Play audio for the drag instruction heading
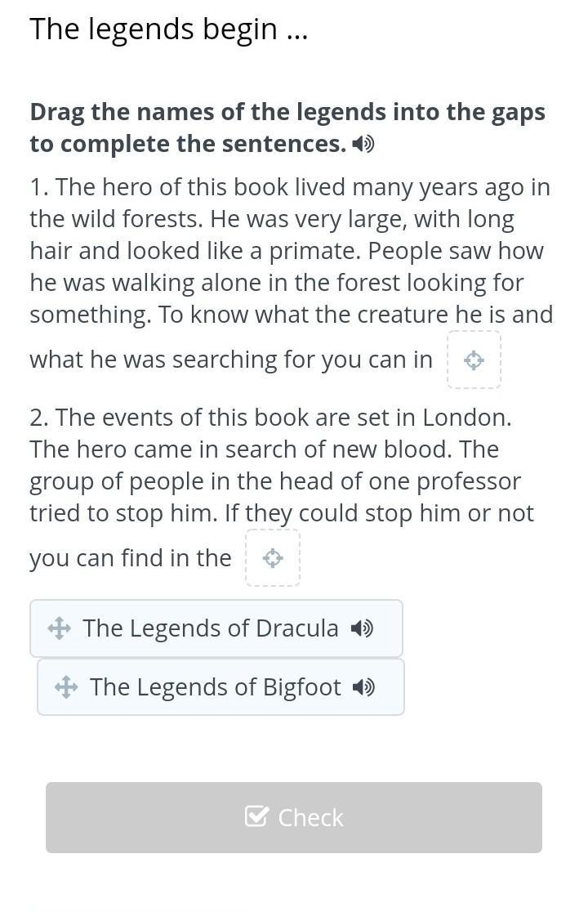Screen dimensions: 588x912 (363, 145)
